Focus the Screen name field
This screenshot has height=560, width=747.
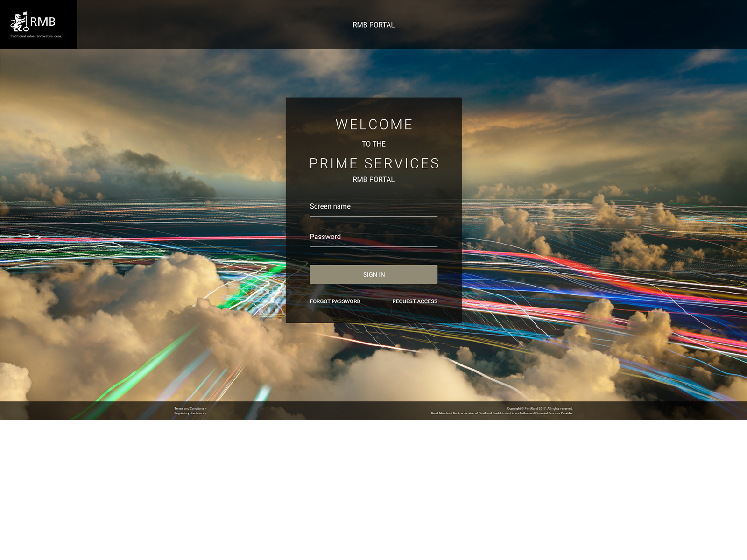tap(373, 207)
